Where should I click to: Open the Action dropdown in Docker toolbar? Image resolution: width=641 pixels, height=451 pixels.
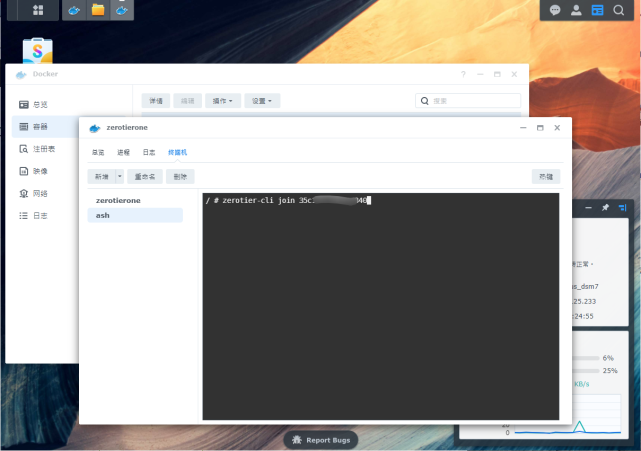click(x=223, y=101)
